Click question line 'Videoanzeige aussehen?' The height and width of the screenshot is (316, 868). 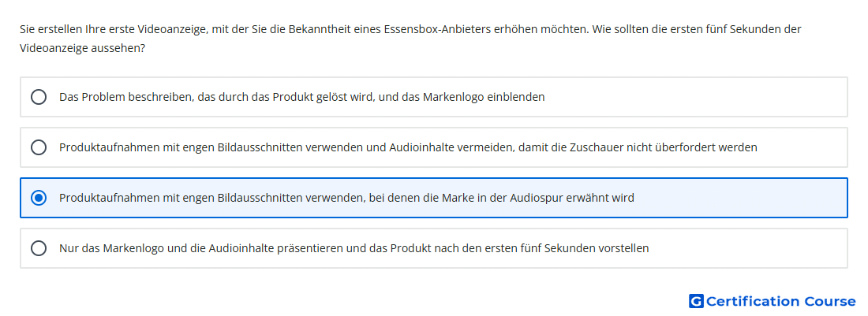[83, 48]
